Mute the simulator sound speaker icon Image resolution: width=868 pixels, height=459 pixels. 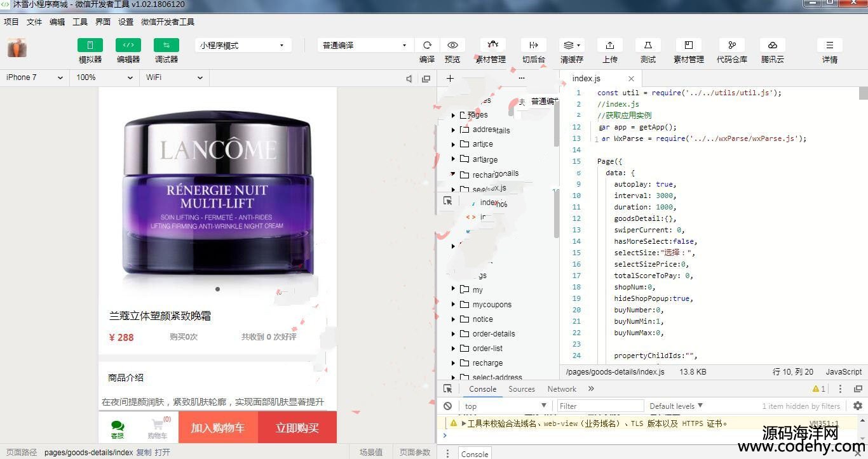click(x=409, y=79)
